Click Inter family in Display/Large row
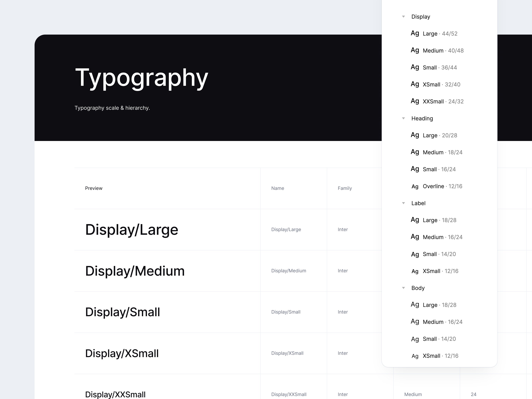Viewport: 532px width, 399px height. click(343, 229)
